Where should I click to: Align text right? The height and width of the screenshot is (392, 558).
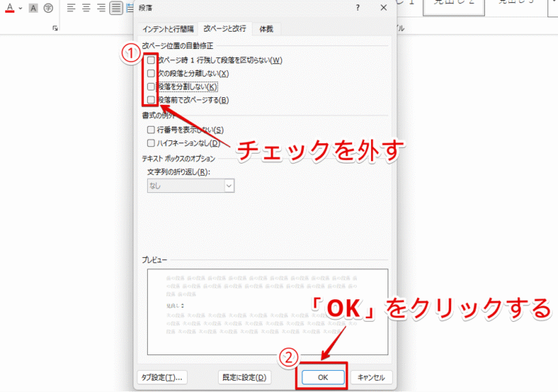[101, 8]
